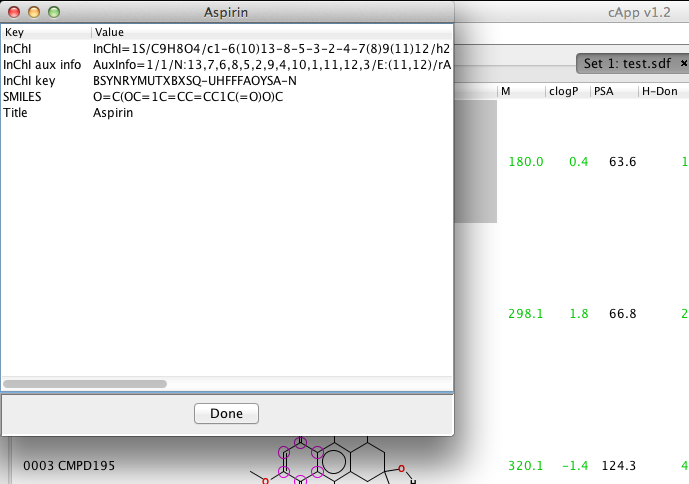Click the CMPD195 molecule structure thumbnail
This screenshot has width=689, height=484.
click(334, 461)
